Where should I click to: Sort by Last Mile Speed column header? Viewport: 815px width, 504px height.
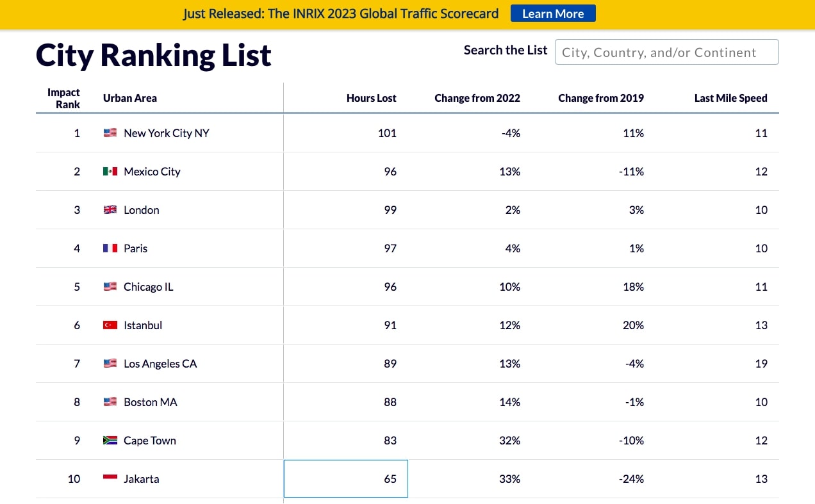(x=730, y=98)
